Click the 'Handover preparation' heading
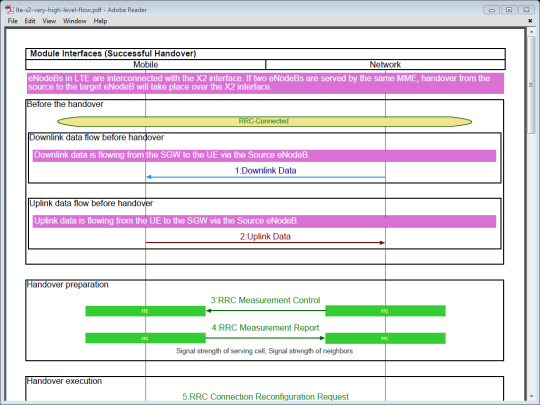Image resolution: width=540 pixels, height=405 pixels. click(68, 284)
